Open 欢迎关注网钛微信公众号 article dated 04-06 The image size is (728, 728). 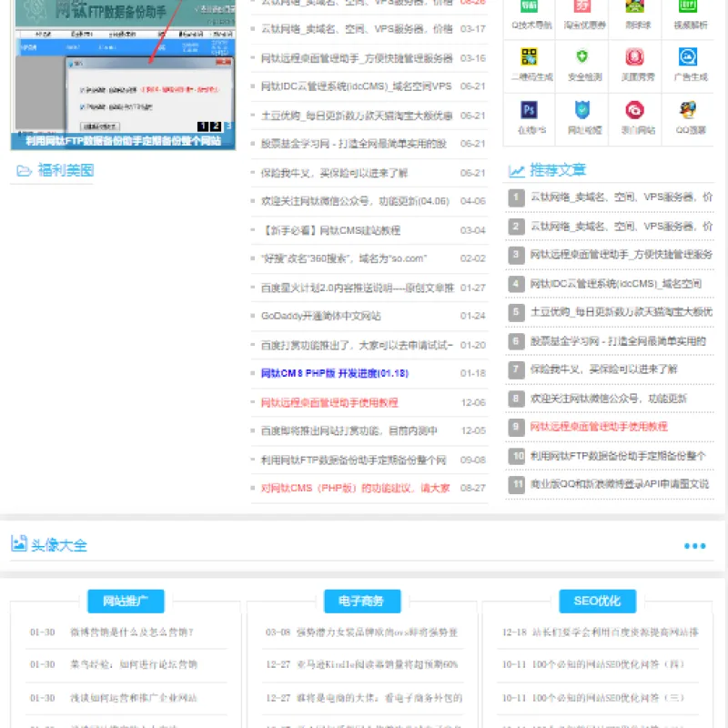point(355,201)
